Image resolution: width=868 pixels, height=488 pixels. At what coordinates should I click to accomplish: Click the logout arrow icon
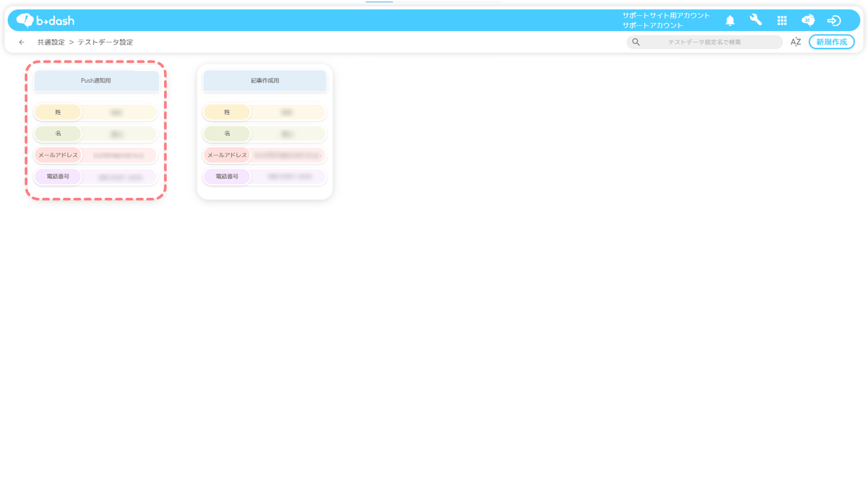(834, 20)
